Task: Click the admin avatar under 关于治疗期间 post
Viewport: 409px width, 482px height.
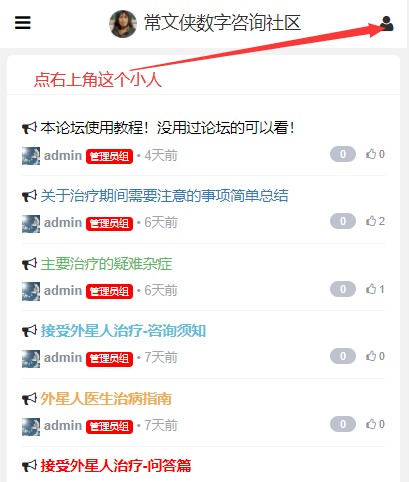Action: coord(31,223)
